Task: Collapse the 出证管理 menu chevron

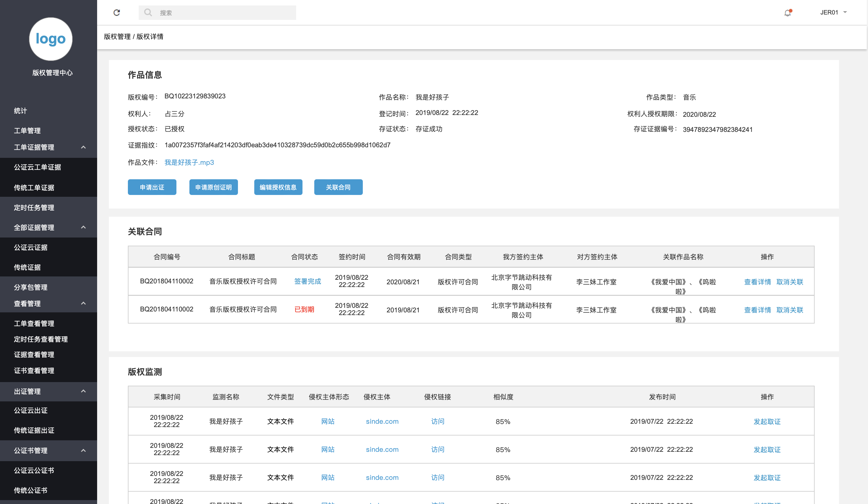Action: pos(83,391)
